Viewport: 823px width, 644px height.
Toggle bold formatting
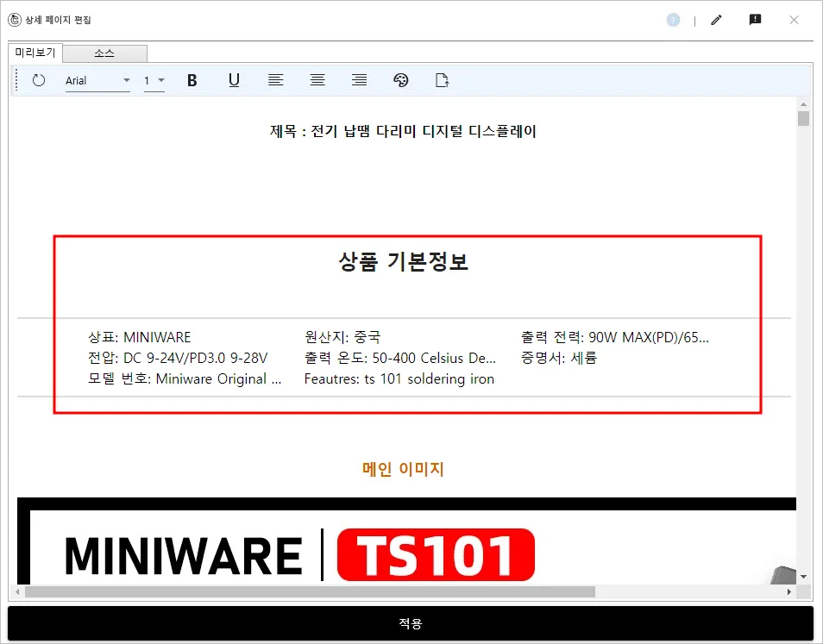coord(192,80)
